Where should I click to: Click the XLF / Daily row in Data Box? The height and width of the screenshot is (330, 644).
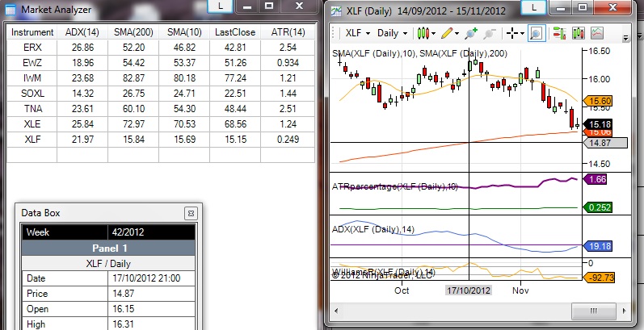(109, 264)
